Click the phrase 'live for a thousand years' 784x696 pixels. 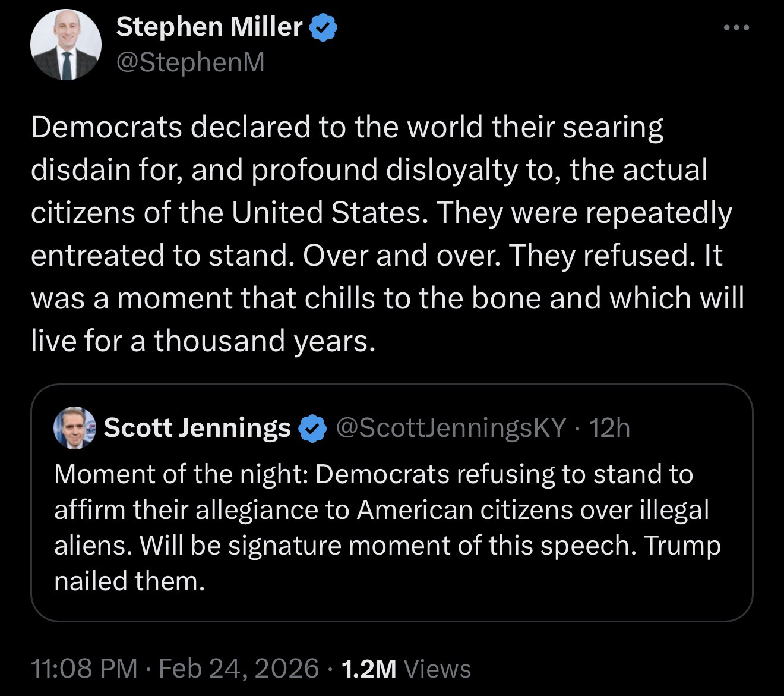coord(203,341)
